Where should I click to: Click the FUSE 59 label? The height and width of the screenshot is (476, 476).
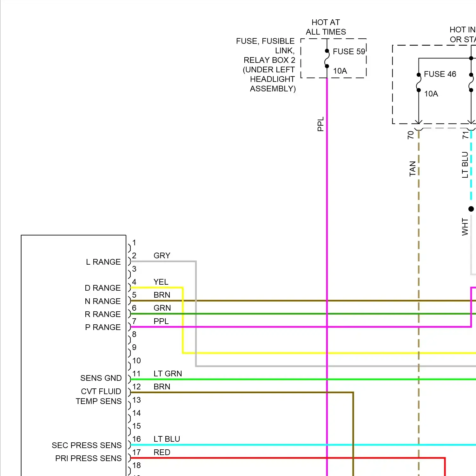(349, 51)
